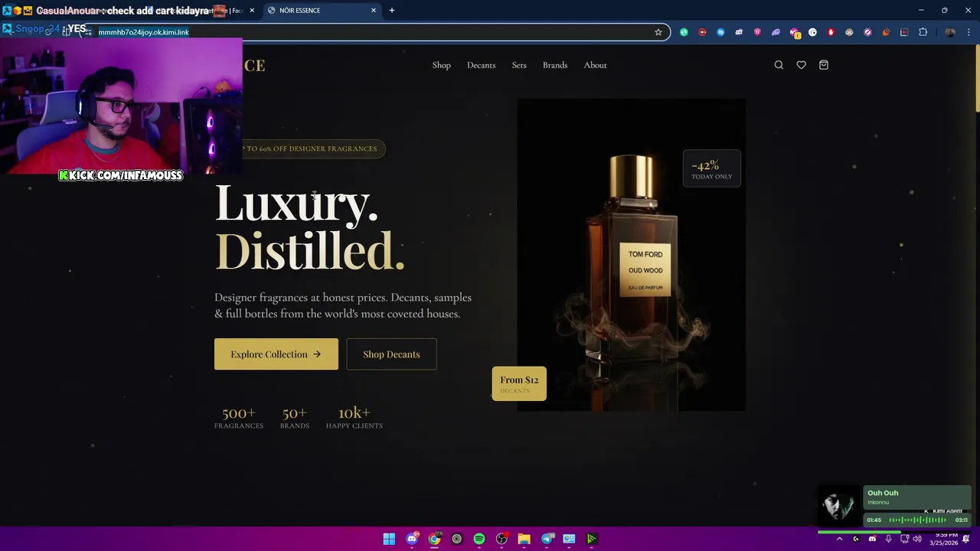Screen dimensions: 980x551
Task: Open the About navigation menu item
Action: coord(595,65)
